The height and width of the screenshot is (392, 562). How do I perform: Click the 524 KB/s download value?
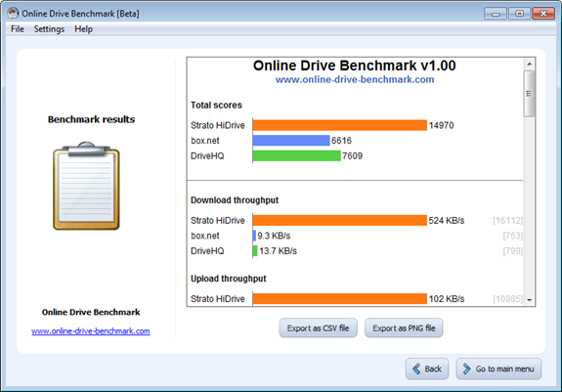point(447,220)
